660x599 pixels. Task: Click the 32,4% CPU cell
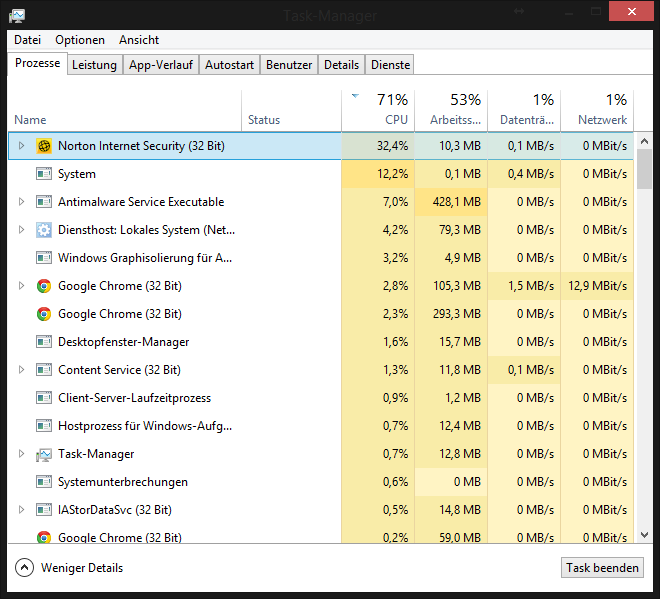tap(378, 146)
